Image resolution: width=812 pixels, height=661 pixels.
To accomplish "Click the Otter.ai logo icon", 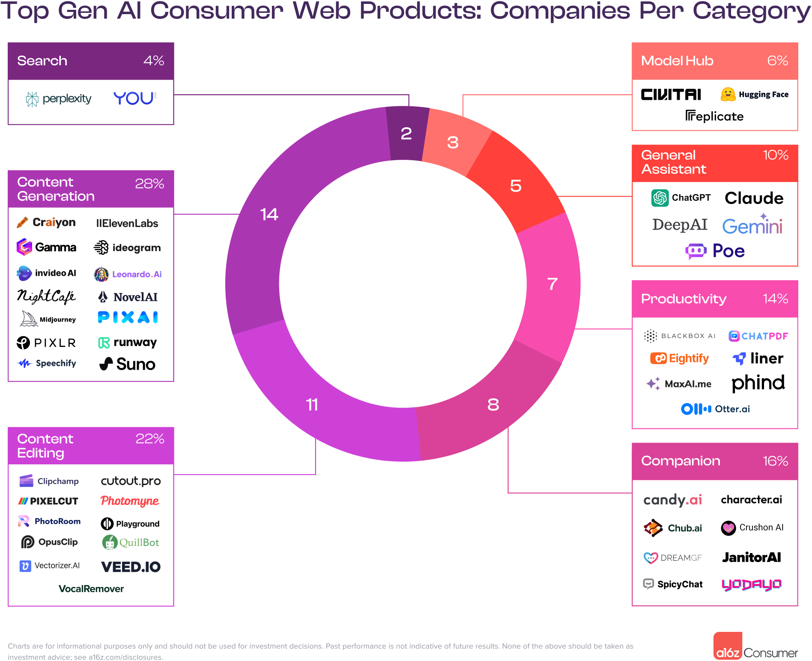I will coord(696,409).
